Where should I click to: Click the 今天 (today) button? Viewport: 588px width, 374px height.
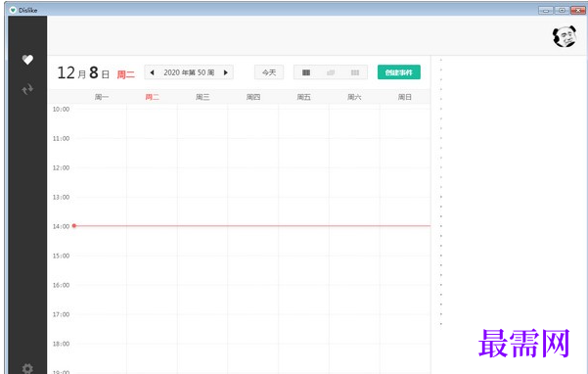point(269,72)
